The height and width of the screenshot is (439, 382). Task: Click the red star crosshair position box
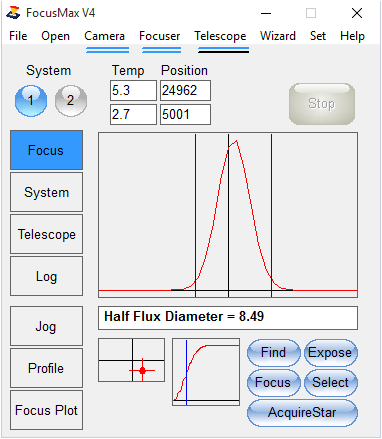132,360
